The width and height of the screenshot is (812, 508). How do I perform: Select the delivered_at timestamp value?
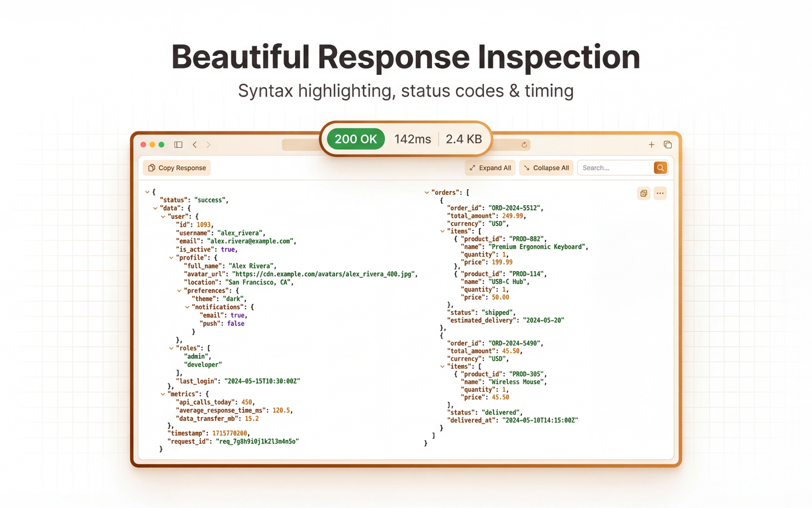tap(540, 420)
